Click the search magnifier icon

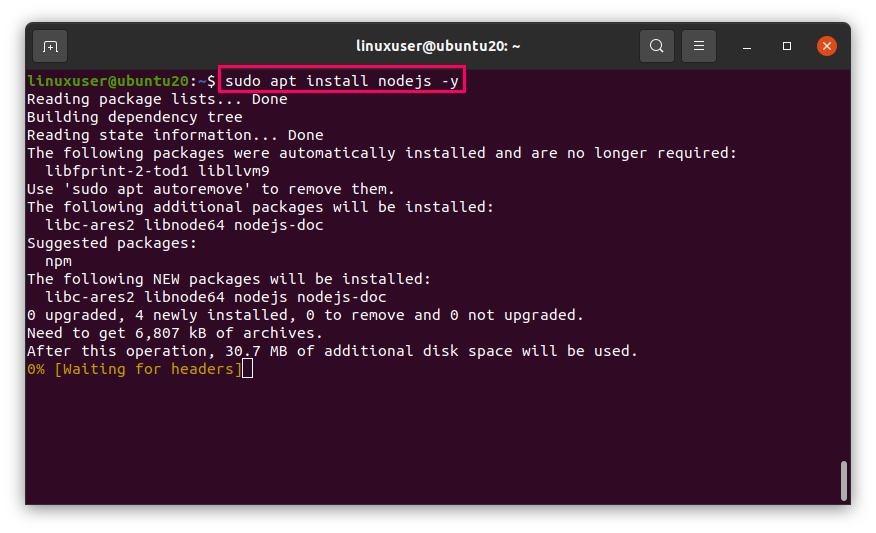[x=656, y=46]
